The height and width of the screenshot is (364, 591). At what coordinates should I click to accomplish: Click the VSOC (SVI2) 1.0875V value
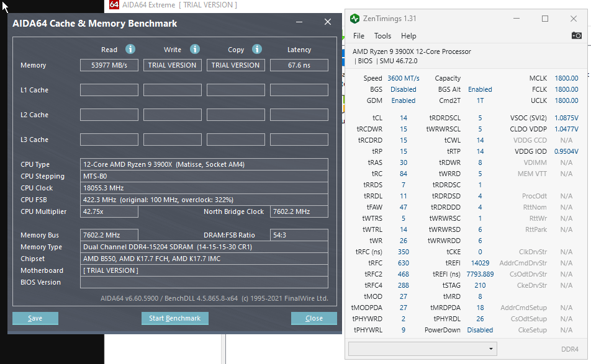click(566, 118)
